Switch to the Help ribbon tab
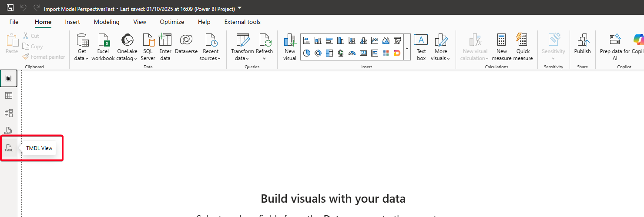The height and width of the screenshot is (217, 644). coord(204,22)
